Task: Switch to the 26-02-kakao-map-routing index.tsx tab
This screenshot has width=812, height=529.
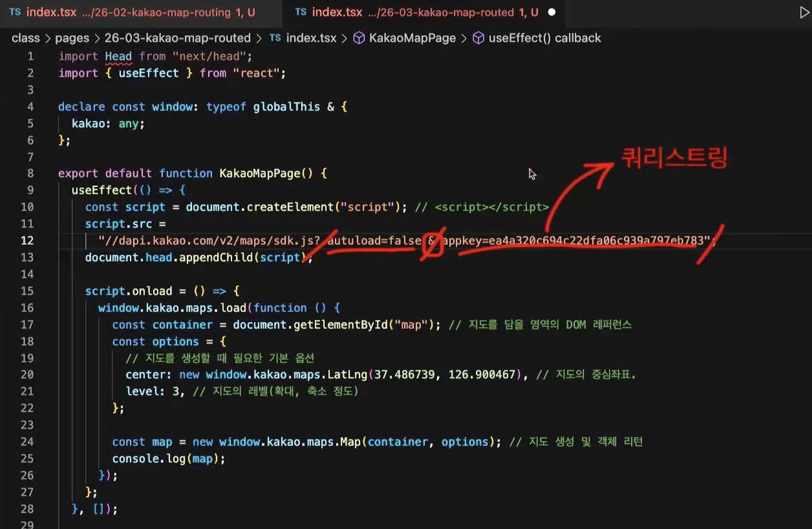Action: pos(140,13)
